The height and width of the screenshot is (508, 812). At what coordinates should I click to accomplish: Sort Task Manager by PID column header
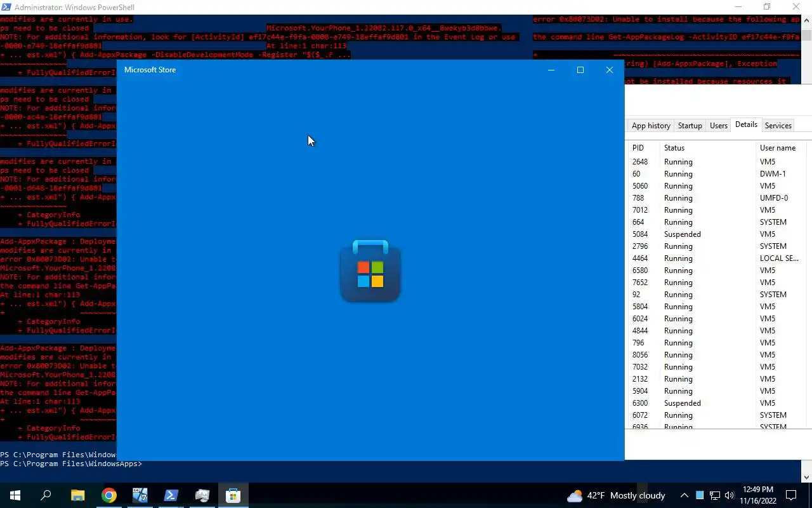[x=642, y=148]
